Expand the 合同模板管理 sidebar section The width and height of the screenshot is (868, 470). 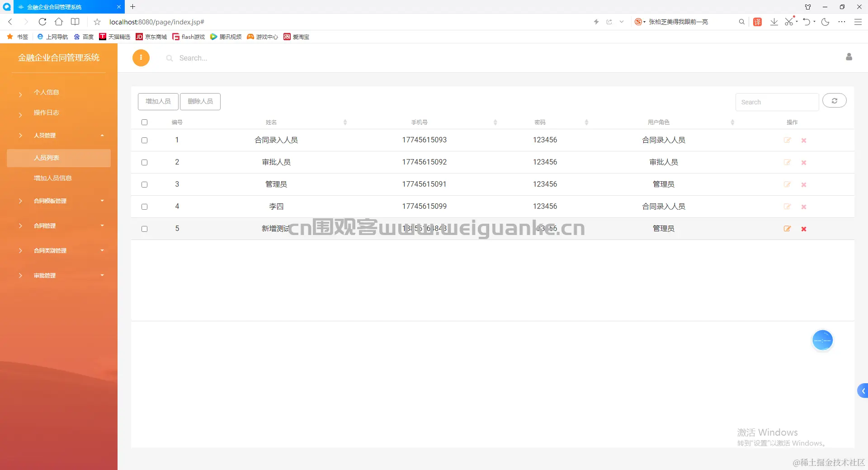59,201
